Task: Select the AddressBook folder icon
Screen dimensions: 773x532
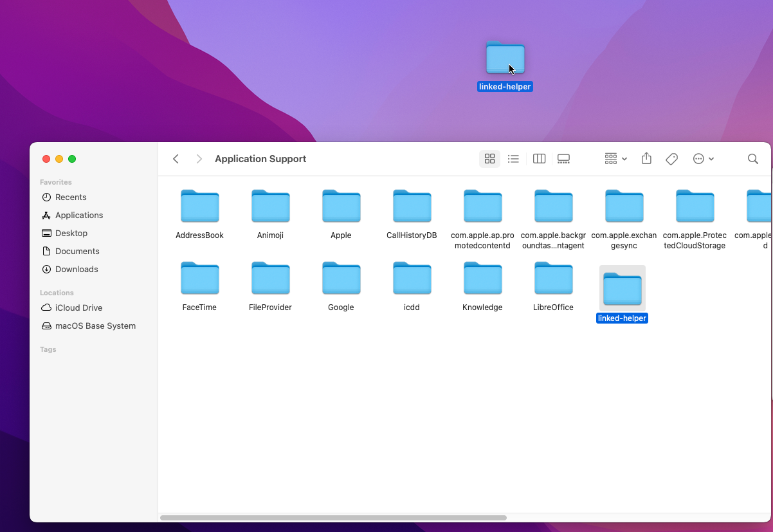Action: coord(200,206)
